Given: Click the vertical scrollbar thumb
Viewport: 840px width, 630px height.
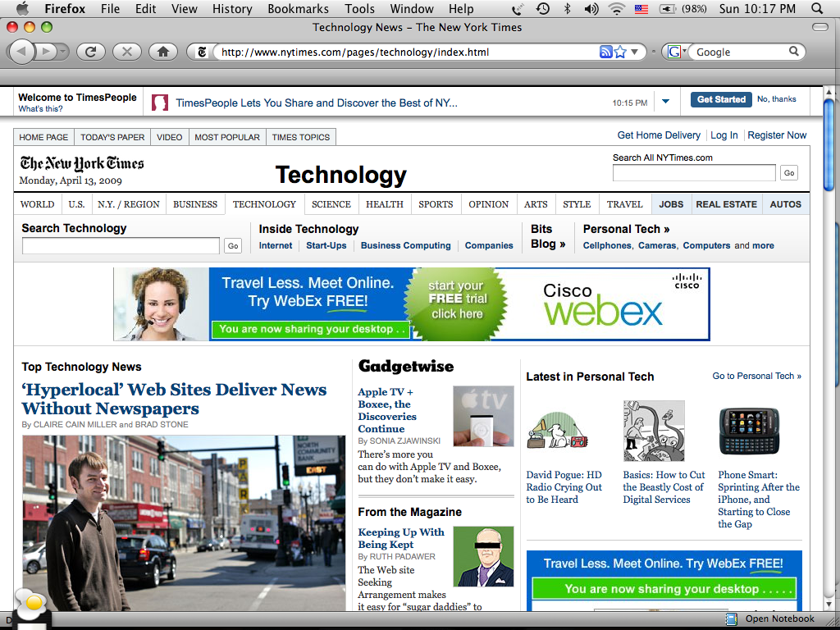Looking at the screenshot, I should coord(829,144).
